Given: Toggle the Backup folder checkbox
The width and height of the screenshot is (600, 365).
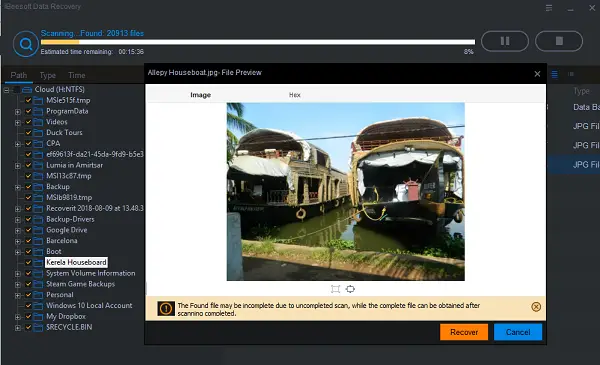Looking at the screenshot, I should [28, 187].
